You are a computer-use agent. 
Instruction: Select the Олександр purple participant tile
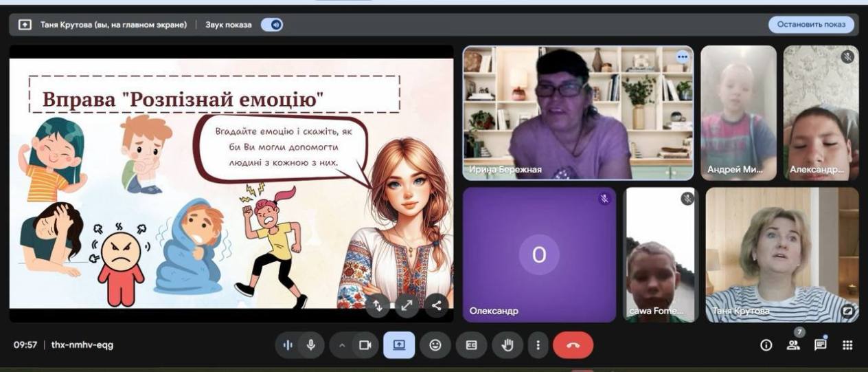(539, 254)
